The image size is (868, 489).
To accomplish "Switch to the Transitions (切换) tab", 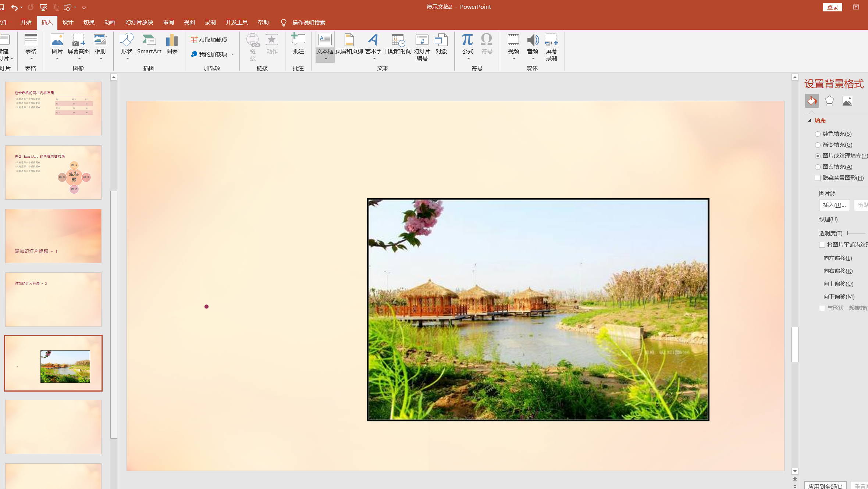I will (x=89, y=22).
